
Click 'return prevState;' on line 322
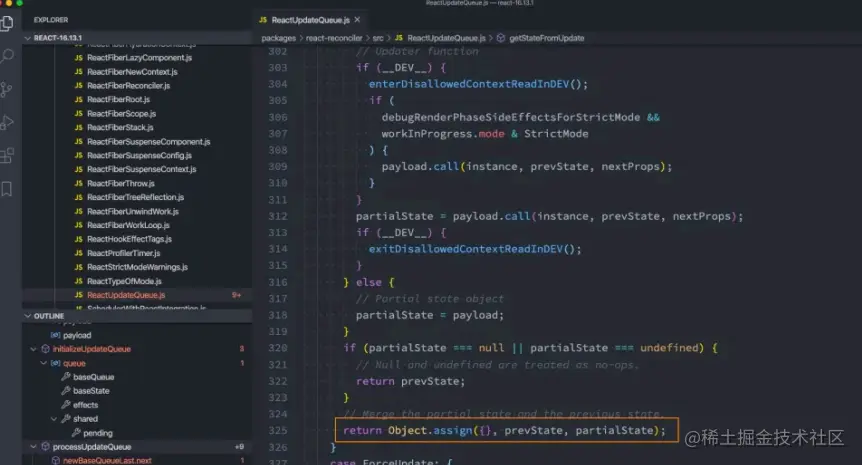click(410, 381)
